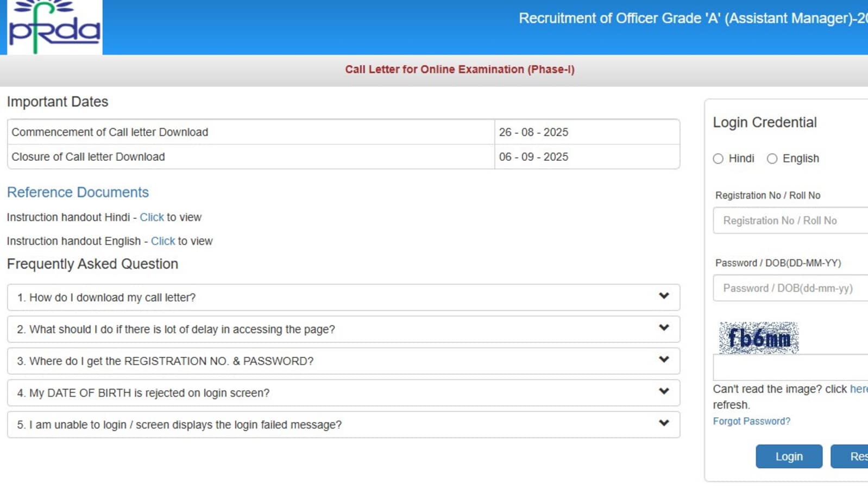
Task: Click the Registration No / Roll No field
Action: click(x=790, y=221)
